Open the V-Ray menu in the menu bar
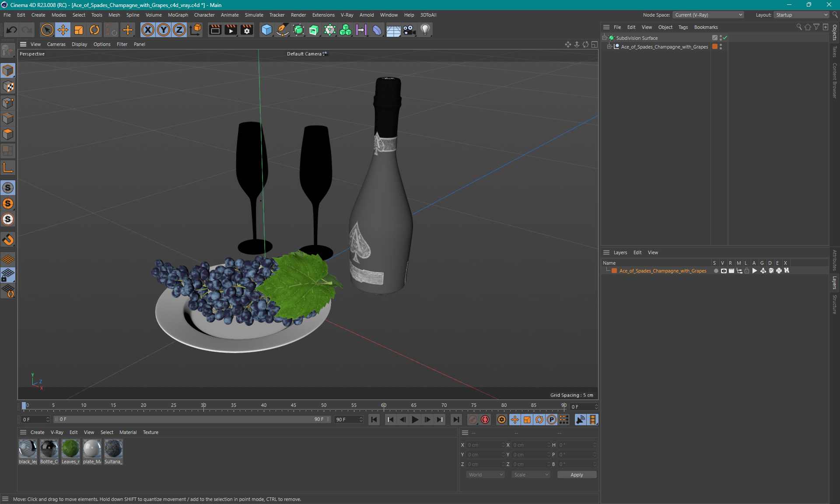Screen dimensions: 840x504 tap(347, 15)
